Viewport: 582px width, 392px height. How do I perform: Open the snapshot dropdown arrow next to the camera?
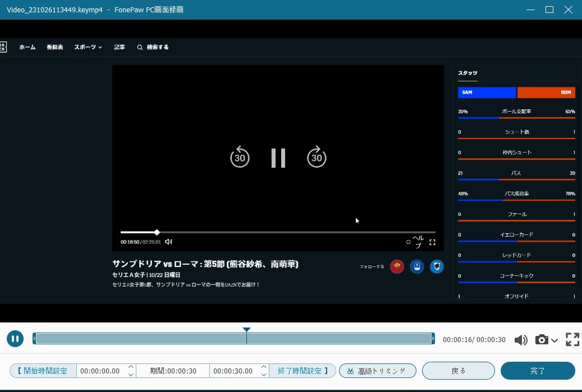point(554,340)
